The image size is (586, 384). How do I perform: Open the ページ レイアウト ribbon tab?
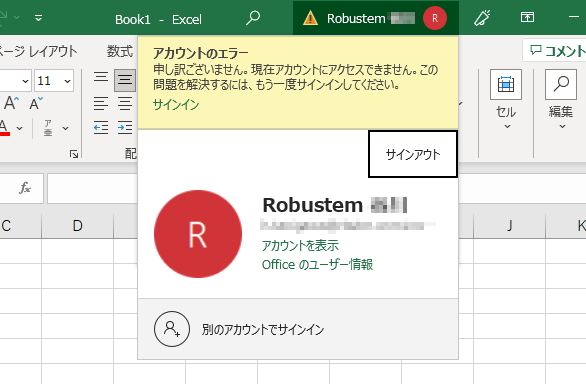point(38,51)
